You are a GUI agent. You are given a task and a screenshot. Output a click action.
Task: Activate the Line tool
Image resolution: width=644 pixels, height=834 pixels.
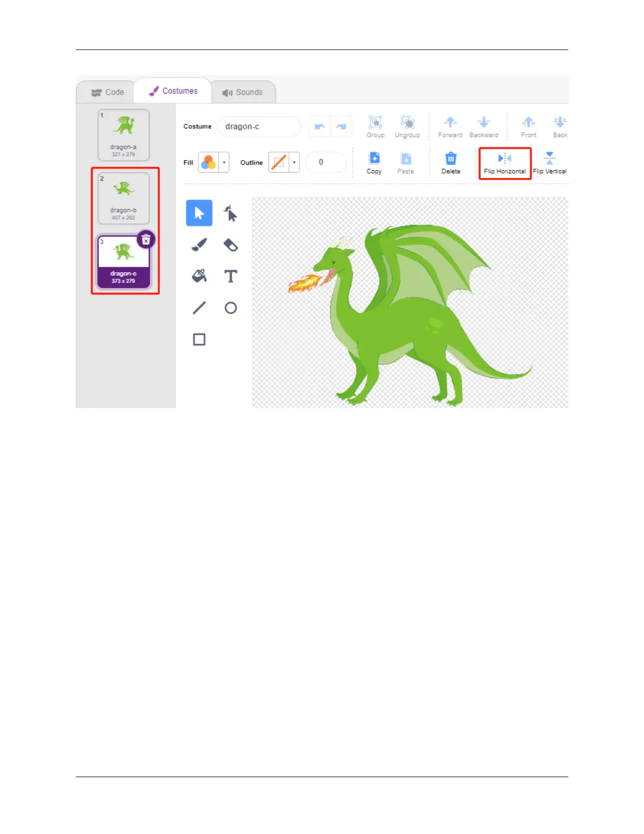click(x=199, y=308)
